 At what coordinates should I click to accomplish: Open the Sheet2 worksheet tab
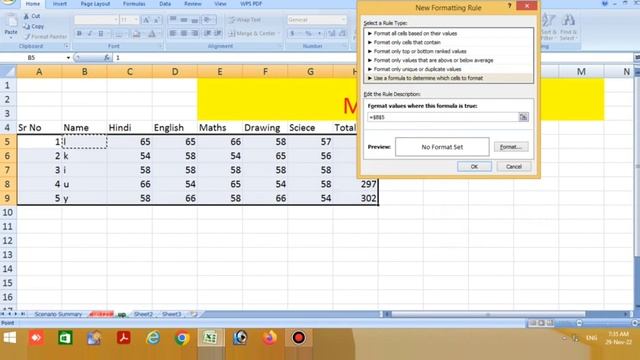pos(143,314)
